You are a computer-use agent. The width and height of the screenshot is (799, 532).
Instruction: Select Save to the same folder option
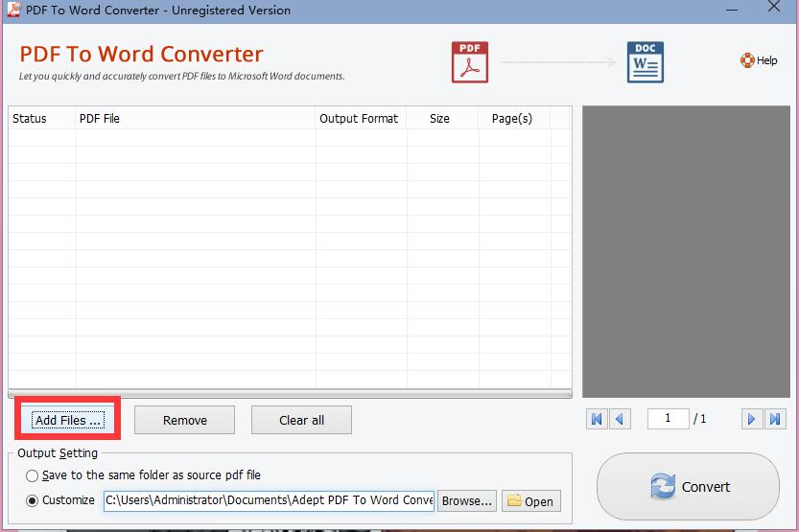click(33, 475)
